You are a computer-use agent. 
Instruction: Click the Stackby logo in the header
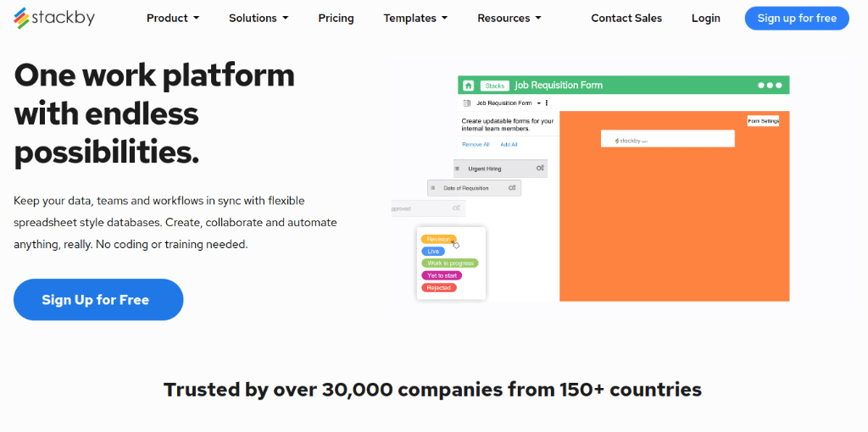[x=54, y=19]
